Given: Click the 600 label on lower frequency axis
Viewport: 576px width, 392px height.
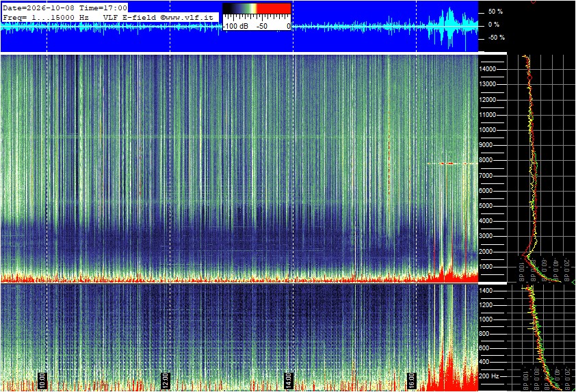Looking at the screenshot, I should click(x=484, y=348).
